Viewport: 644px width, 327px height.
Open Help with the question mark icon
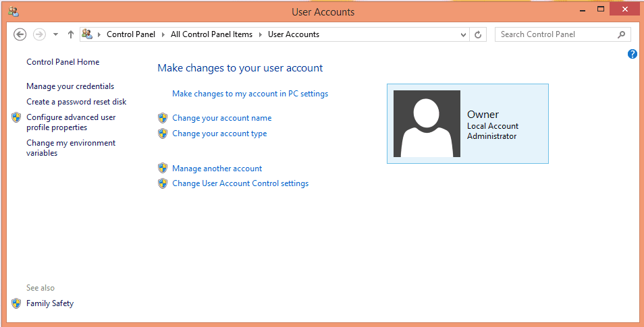[633, 54]
